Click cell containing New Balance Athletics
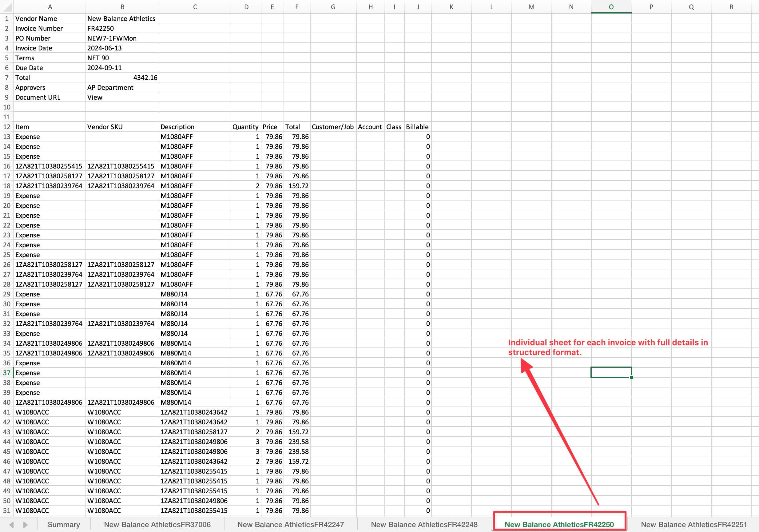The width and height of the screenshot is (759, 532). [122, 18]
